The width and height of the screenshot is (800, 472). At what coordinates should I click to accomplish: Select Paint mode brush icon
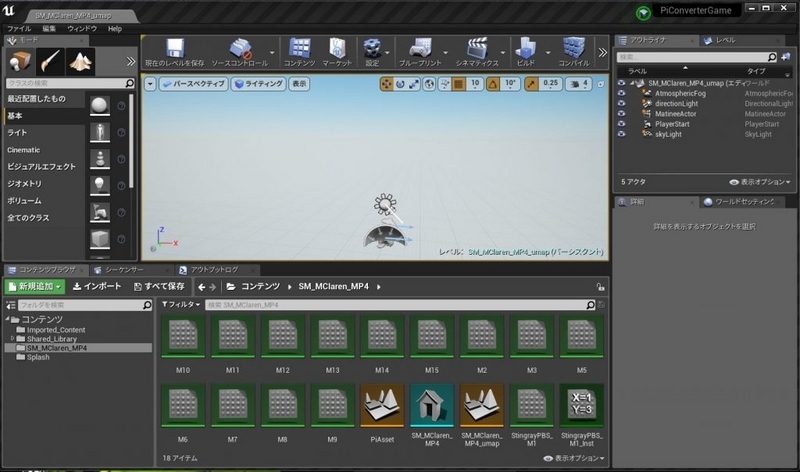50,62
